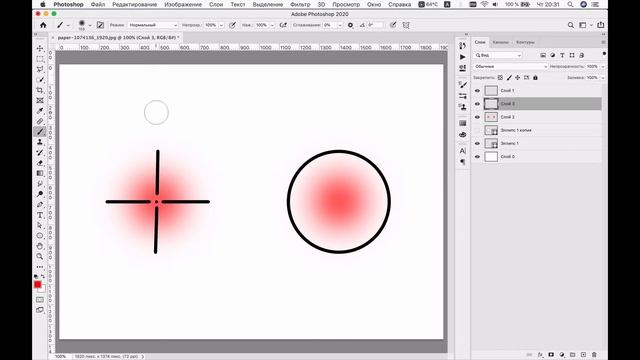Screen dimensions: 640x360
Task: Open the Edit Toolbar three-dots menu
Action: point(40,267)
